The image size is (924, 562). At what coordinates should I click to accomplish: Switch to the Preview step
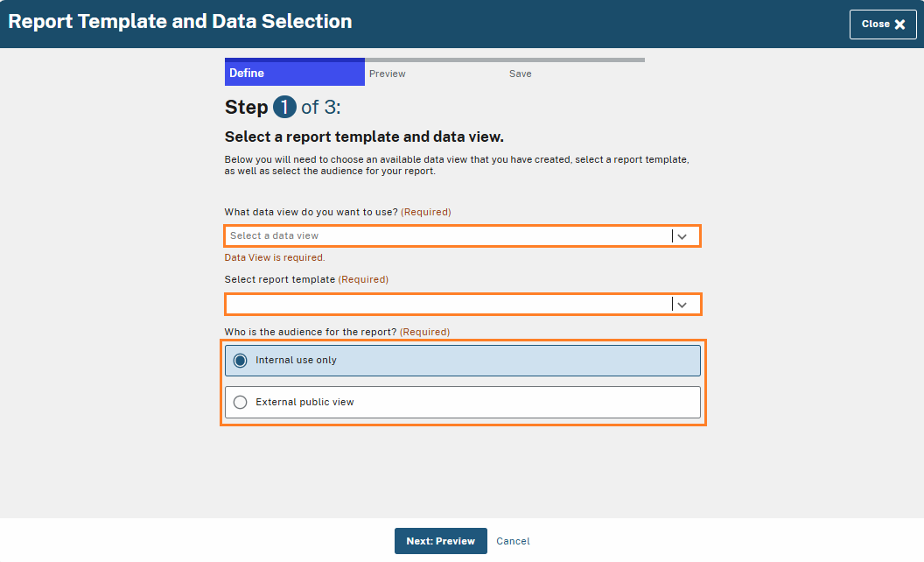click(x=387, y=74)
